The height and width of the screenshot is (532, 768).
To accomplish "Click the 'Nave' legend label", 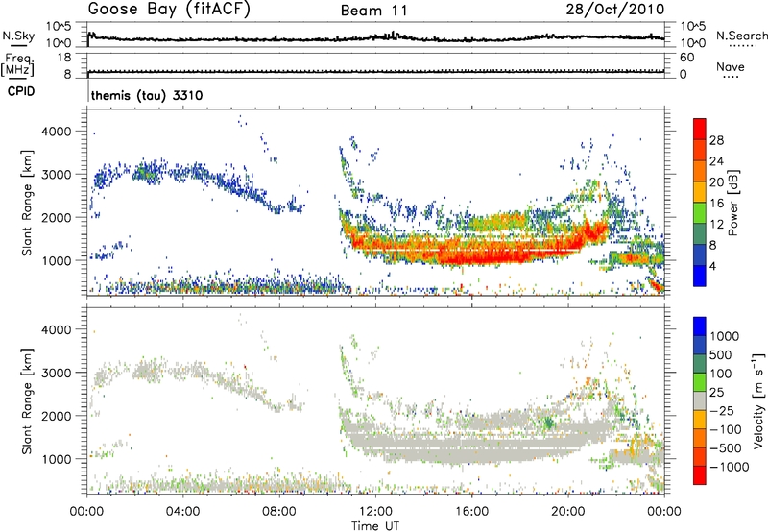I will pos(731,66).
